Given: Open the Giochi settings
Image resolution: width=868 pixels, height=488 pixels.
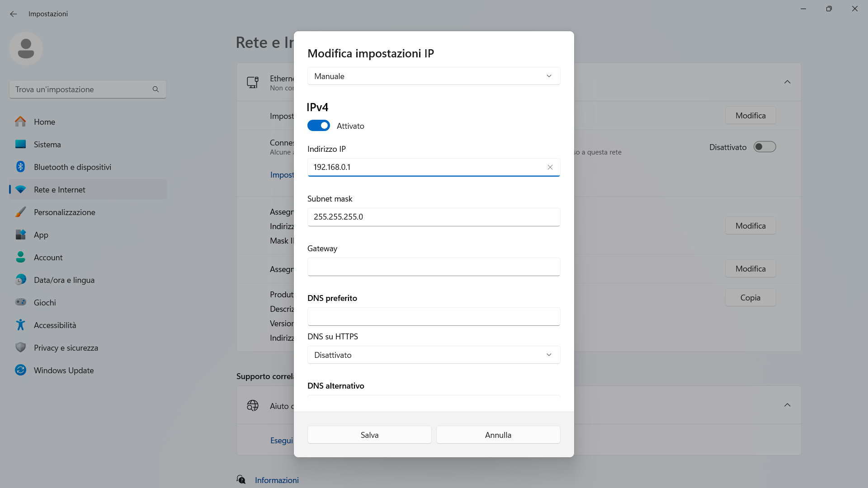Looking at the screenshot, I should point(45,303).
